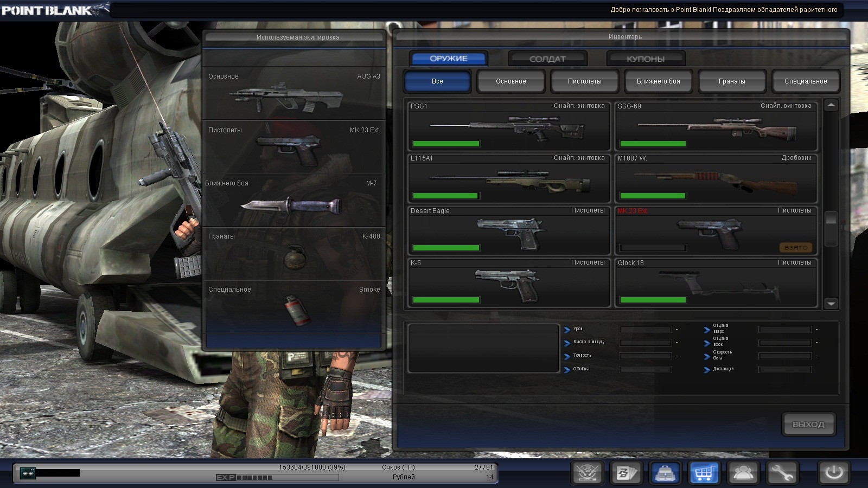Select the ОРУЖИЕ tab
868x488 pixels.
pos(449,59)
